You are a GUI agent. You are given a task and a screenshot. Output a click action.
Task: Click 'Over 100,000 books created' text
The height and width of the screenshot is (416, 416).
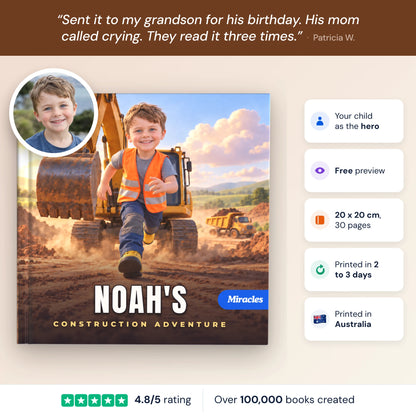click(284, 400)
